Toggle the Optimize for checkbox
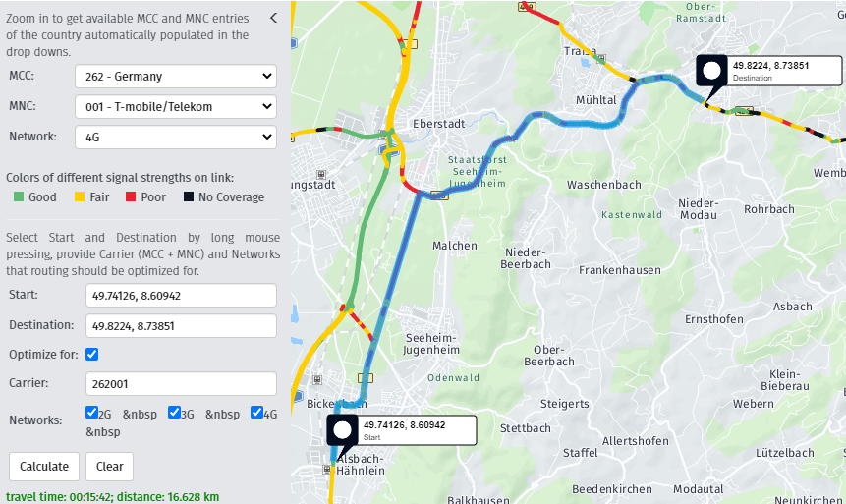The width and height of the screenshot is (846, 504). click(x=91, y=354)
